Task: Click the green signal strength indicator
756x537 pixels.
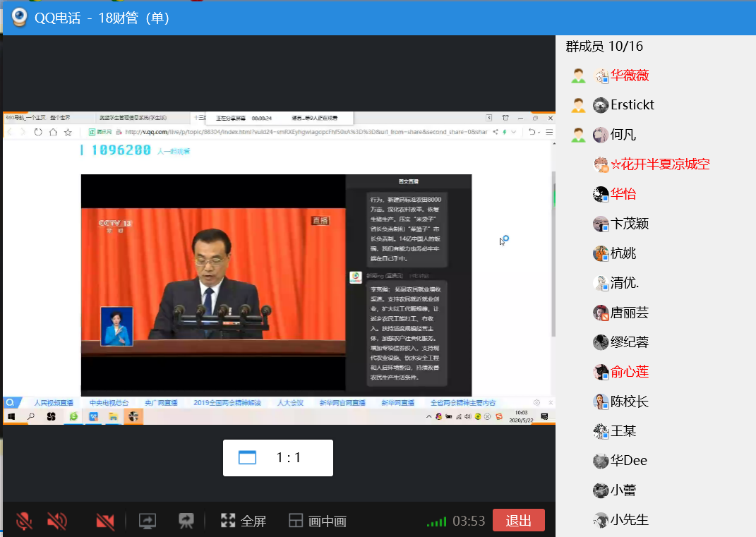Action: [436, 521]
